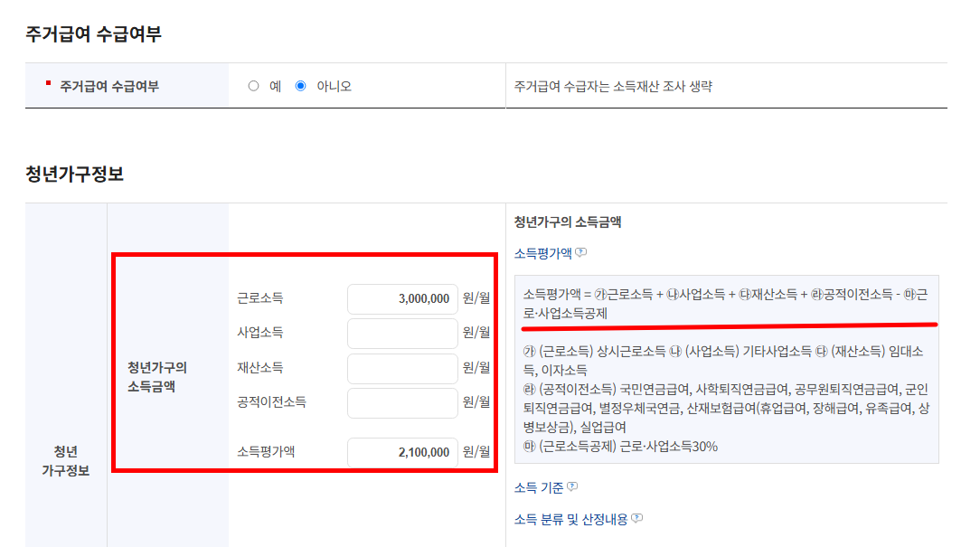The height and width of the screenshot is (547, 980).
Task: Click the 소득평가액 amount field showing 2,100,000
Action: 401,449
